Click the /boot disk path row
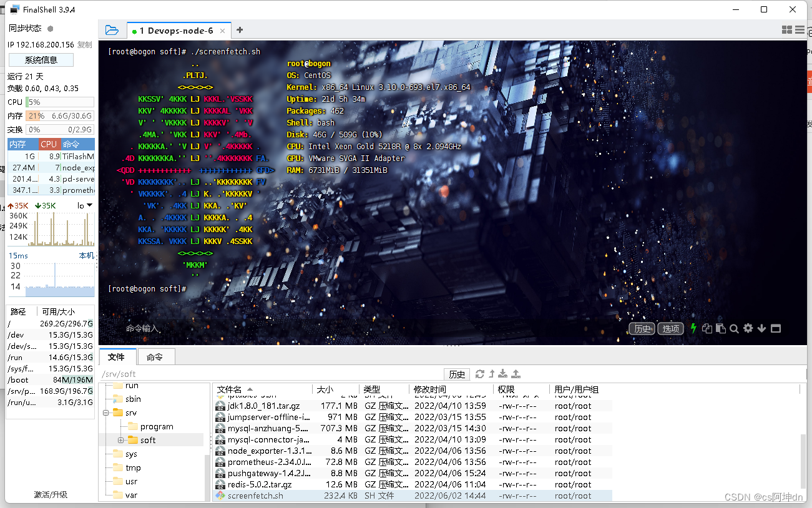 51,379
